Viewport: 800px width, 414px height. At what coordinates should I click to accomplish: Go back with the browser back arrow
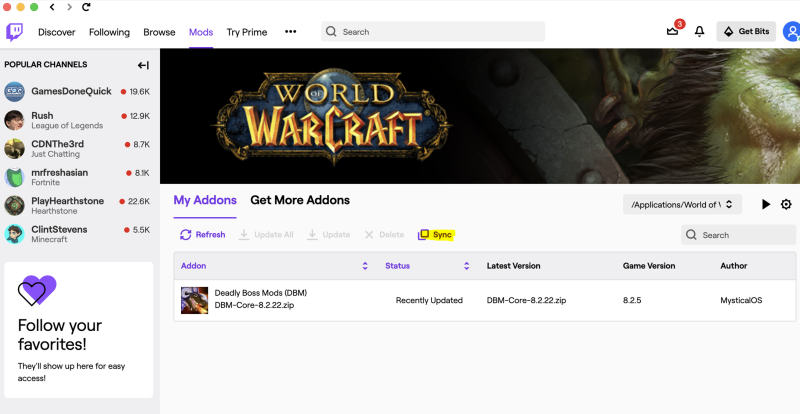coord(52,7)
